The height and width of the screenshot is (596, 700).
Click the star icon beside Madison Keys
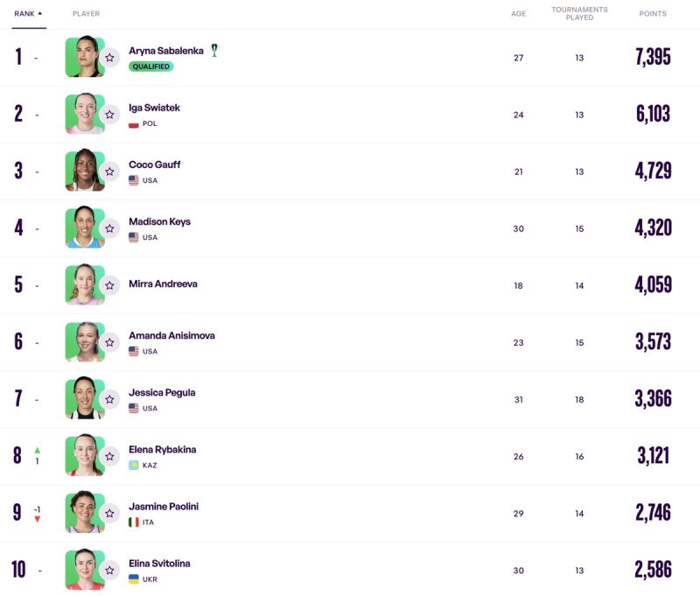[109, 228]
